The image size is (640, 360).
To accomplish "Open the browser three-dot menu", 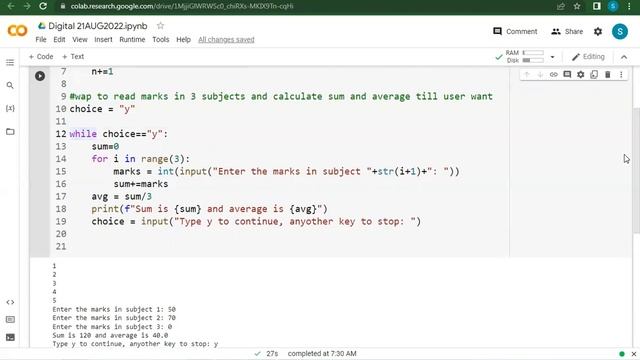I will pos(629,6).
